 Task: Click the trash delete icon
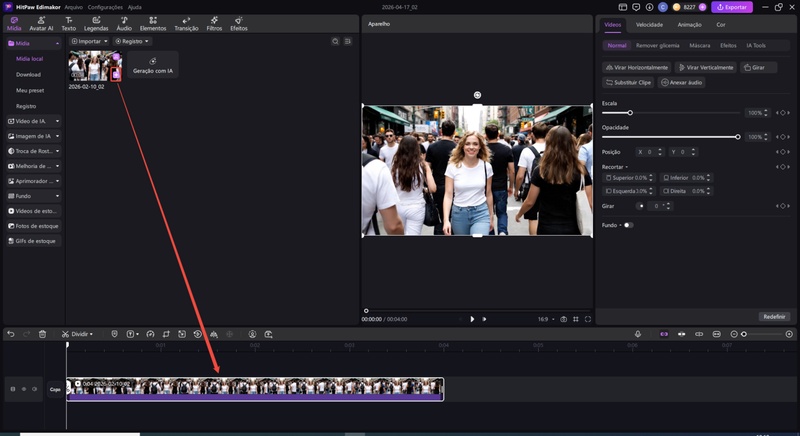click(42, 334)
